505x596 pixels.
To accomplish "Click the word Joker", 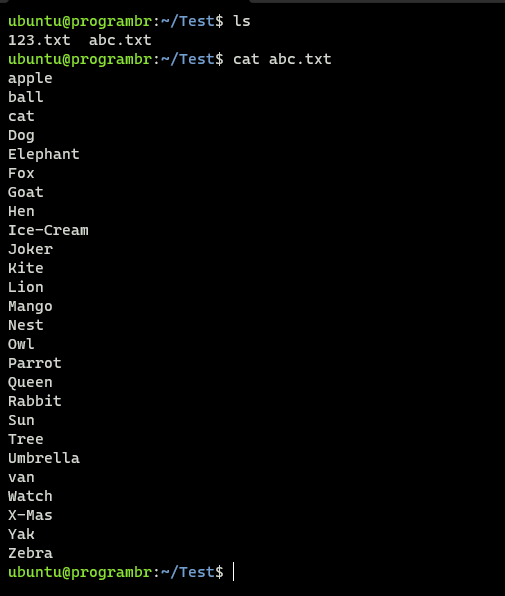I will click(30, 249).
